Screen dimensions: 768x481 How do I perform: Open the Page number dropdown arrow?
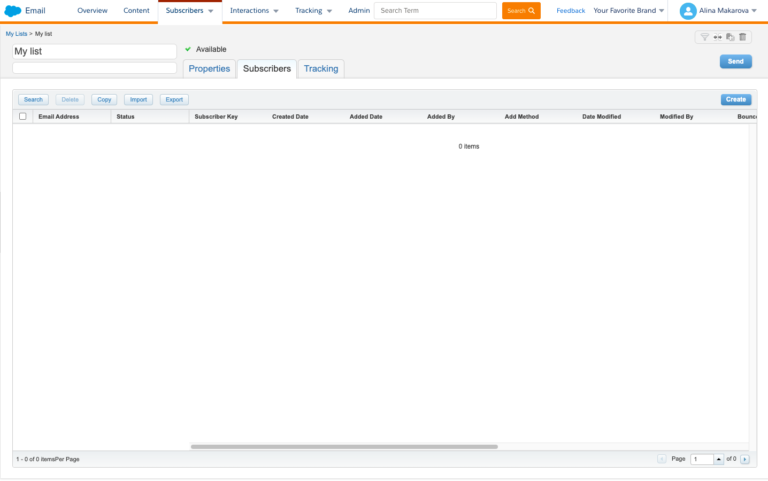pyautogui.click(x=718, y=459)
